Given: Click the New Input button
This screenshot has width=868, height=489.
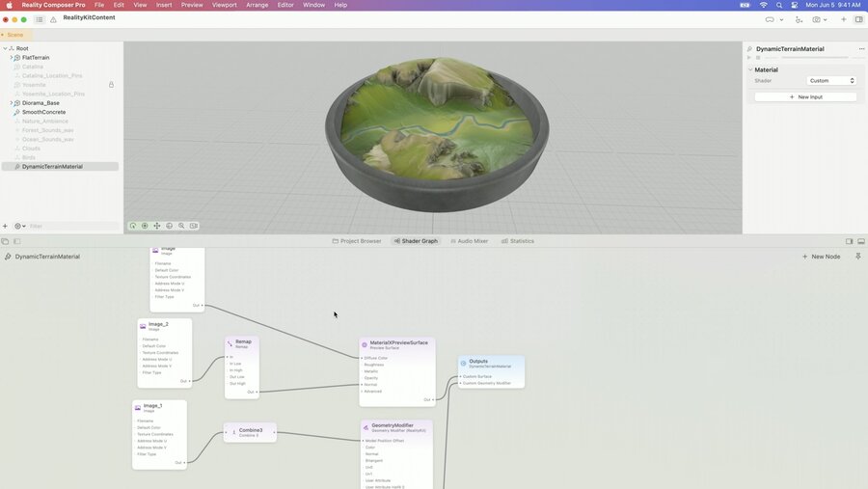Looking at the screenshot, I should coord(805,96).
